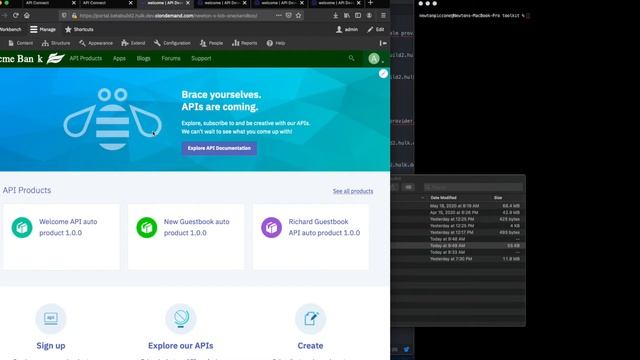Click the See all products link
640x360 pixels.
point(353,191)
